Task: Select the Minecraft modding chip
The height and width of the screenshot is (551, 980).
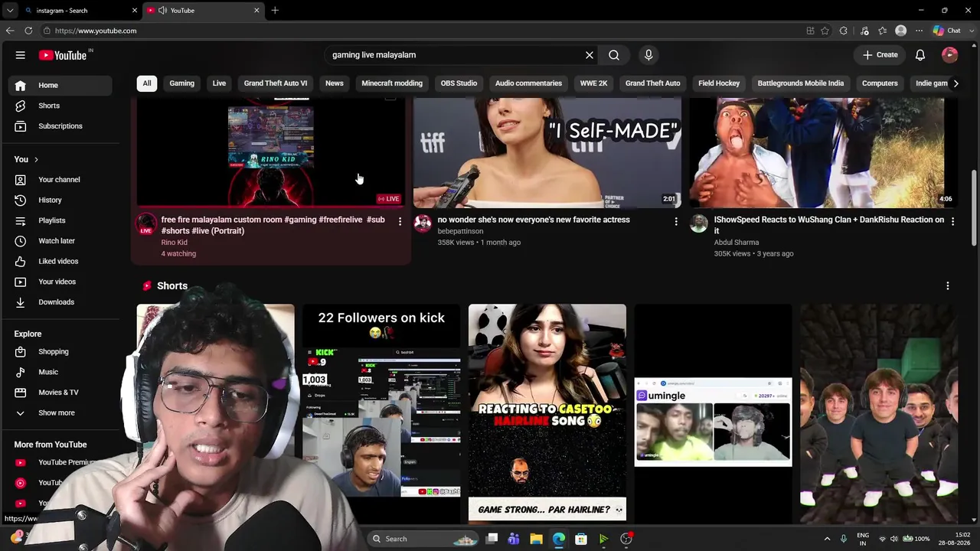Action: click(392, 83)
